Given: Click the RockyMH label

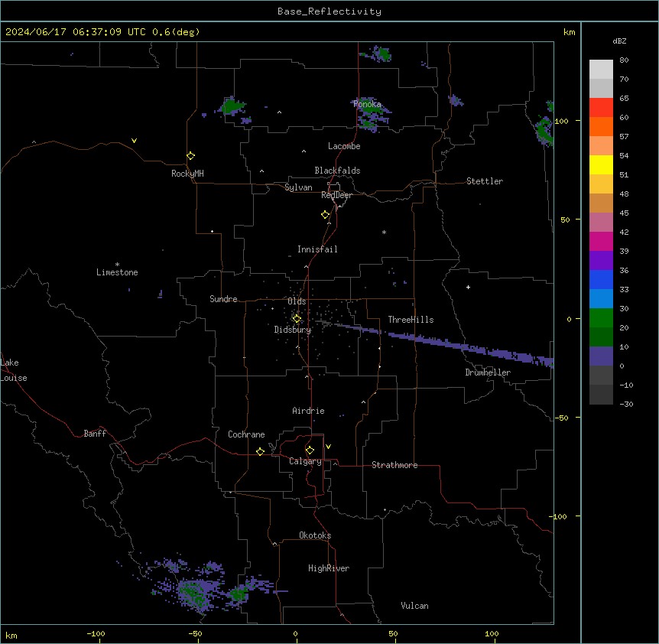Looking at the screenshot, I should (187, 174).
